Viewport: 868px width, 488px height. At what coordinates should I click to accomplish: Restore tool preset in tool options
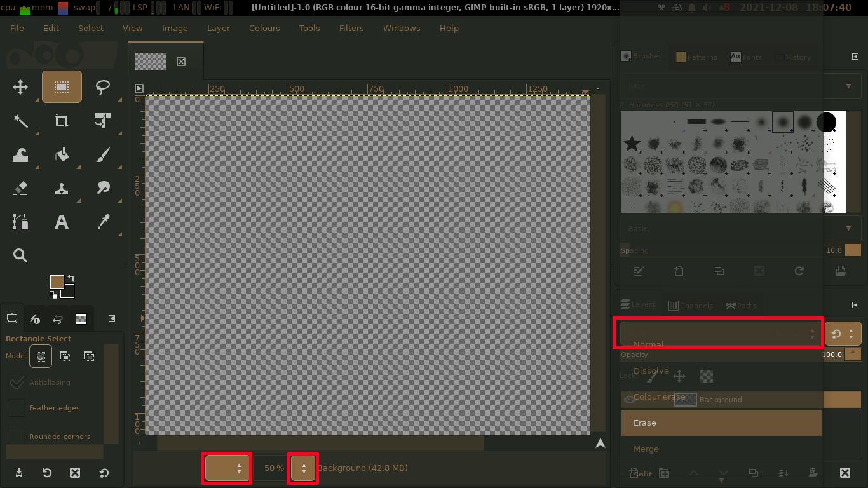[47, 473]
